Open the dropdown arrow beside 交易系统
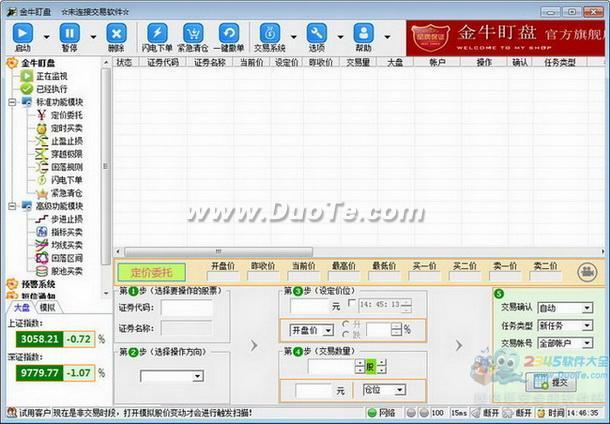 click(x=294, y=37)
